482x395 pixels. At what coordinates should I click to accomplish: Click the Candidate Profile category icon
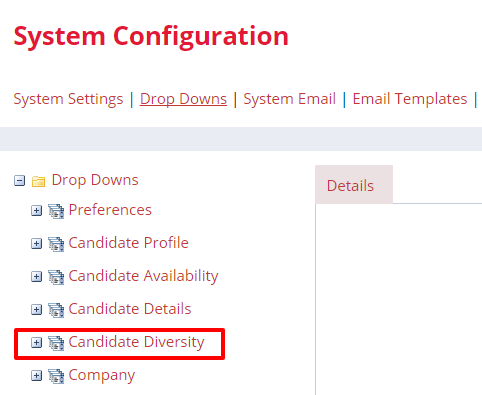(x=56, y=244)
